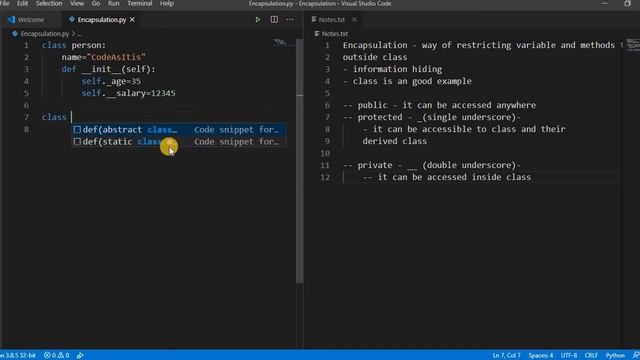
Task: Click Encapsulation.py file icon in breadcrumb
Action: click(x=15, y=33)
